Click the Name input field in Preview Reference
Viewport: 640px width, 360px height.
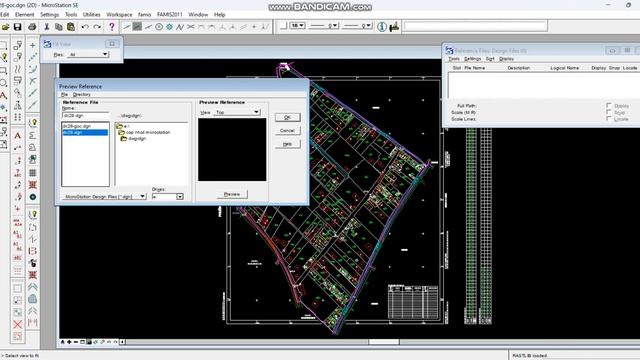[x=85, y=116]
